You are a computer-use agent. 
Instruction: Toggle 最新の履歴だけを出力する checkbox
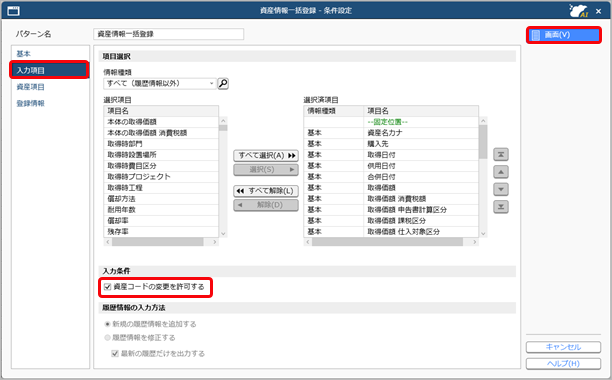(115, 353)
